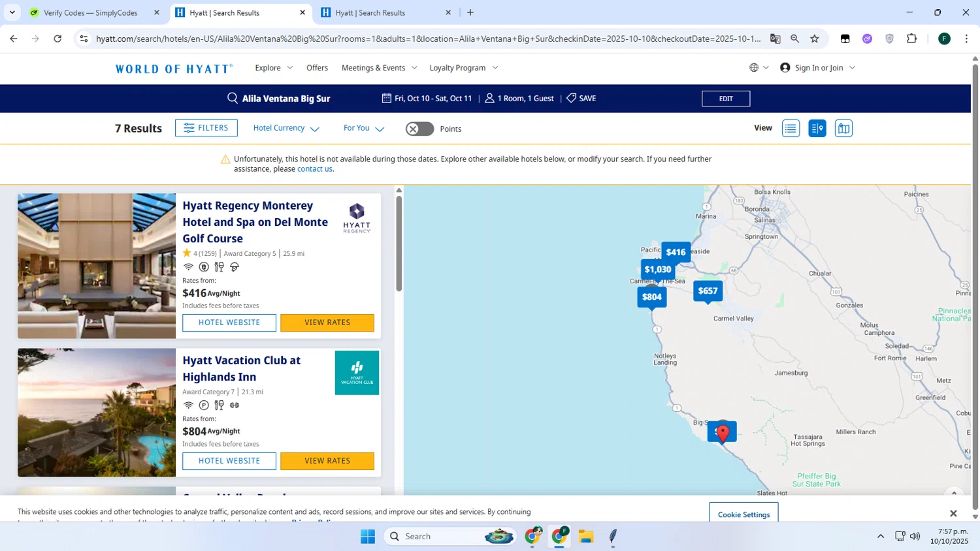Screen dimensions: 980x551
Task: Open the Extensions puzzle icon
Action: [912, 39]
